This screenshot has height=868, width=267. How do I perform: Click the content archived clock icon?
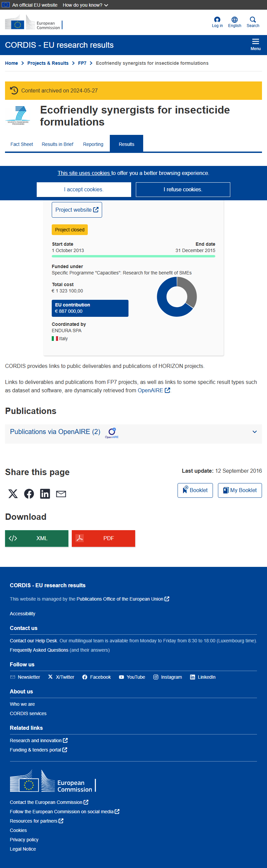[14, 91]
